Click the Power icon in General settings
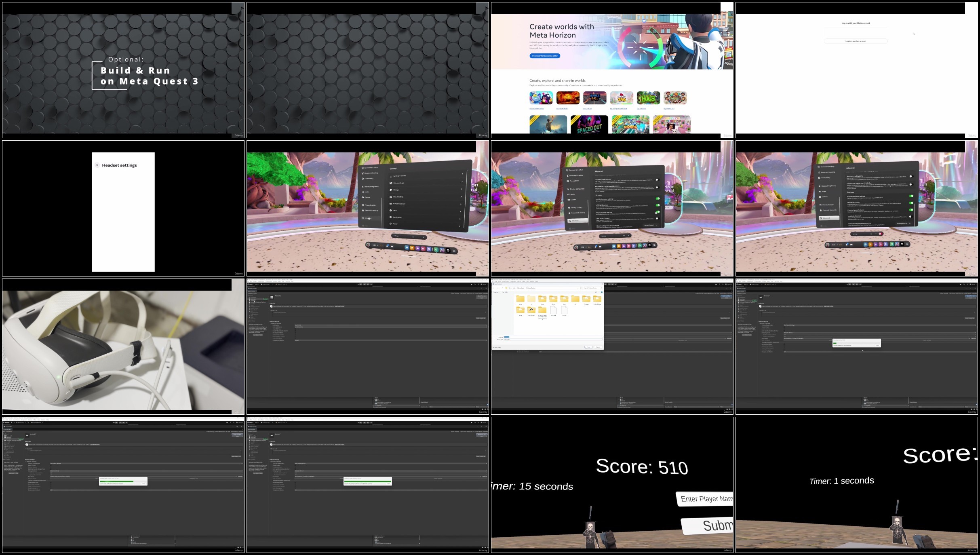Screen dimensions: 980x555 click(391, 224)
